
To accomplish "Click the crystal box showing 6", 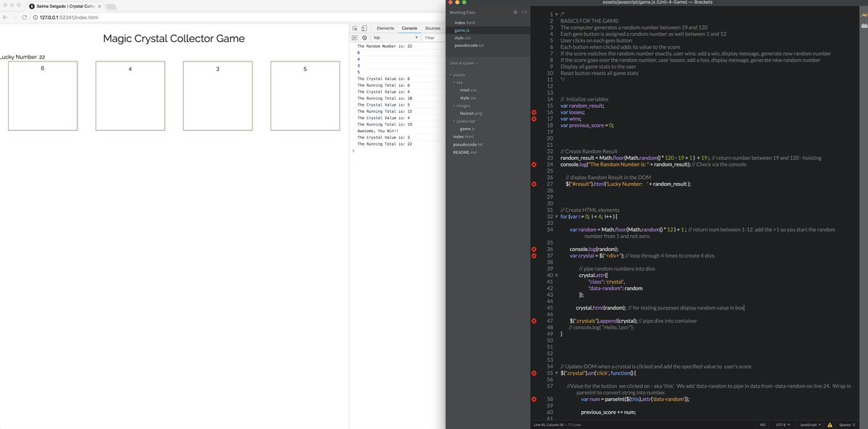I will point(43,95).
